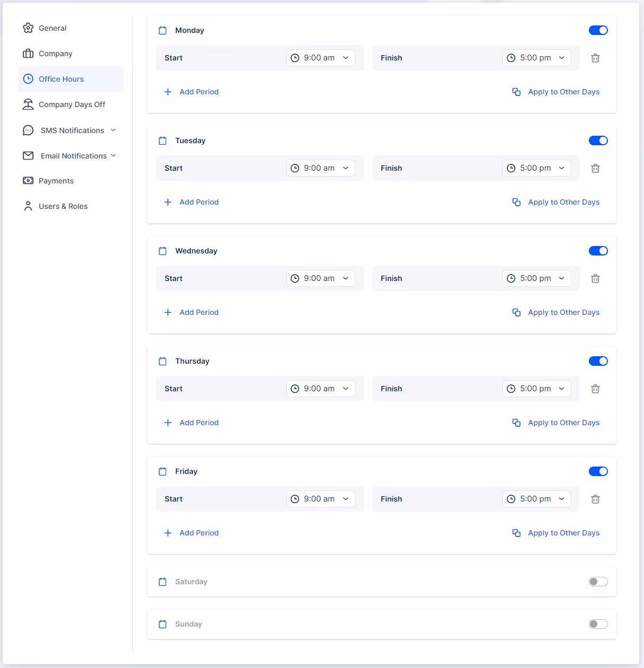The image size is (644, 668).
Task: Open Monday's Start time dropdown
Action: (321, 58)
